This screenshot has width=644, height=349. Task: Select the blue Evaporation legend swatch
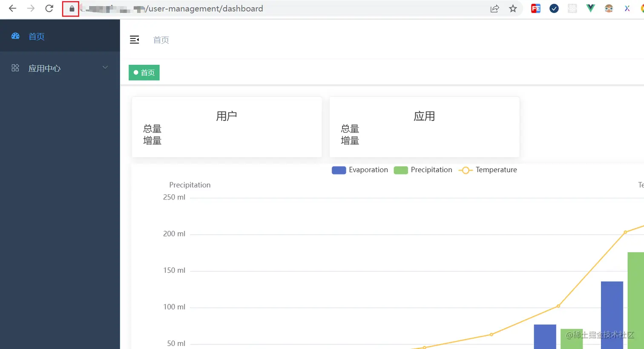339,170
